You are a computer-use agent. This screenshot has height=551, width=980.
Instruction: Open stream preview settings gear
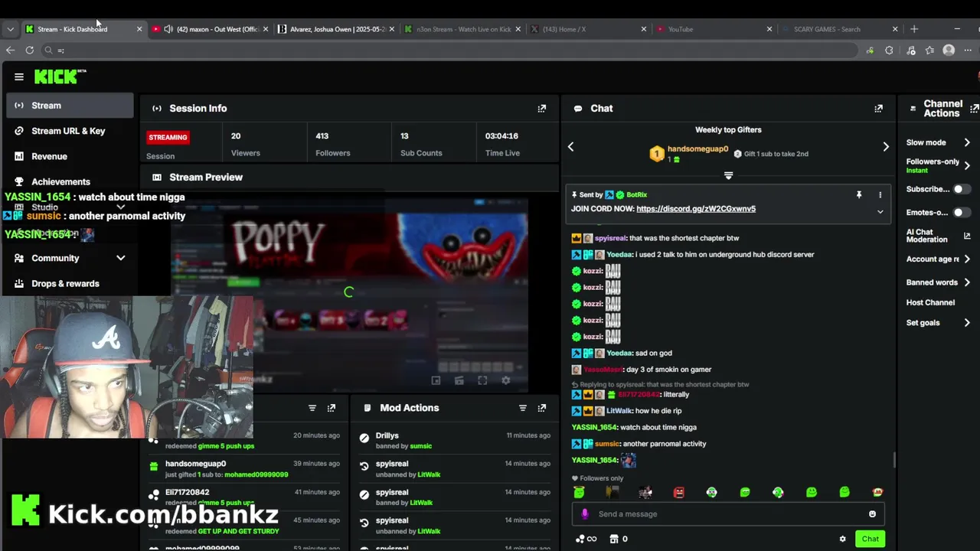click(505, 380)
